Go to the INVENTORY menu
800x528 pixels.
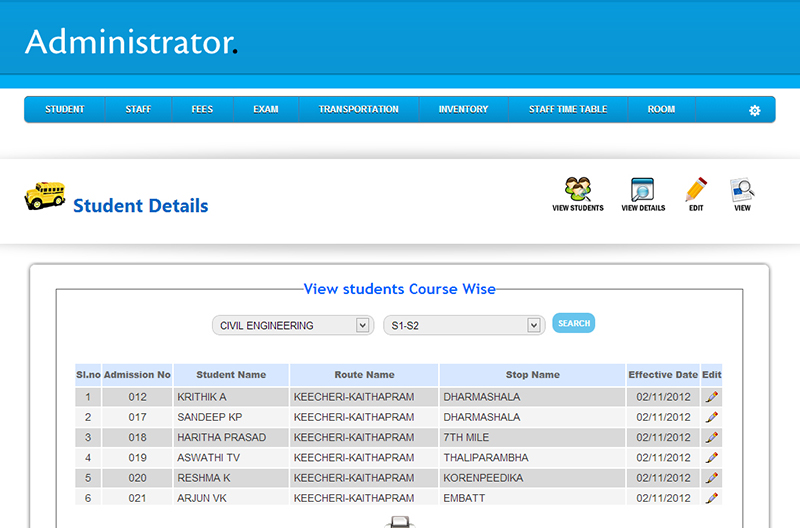463,109
